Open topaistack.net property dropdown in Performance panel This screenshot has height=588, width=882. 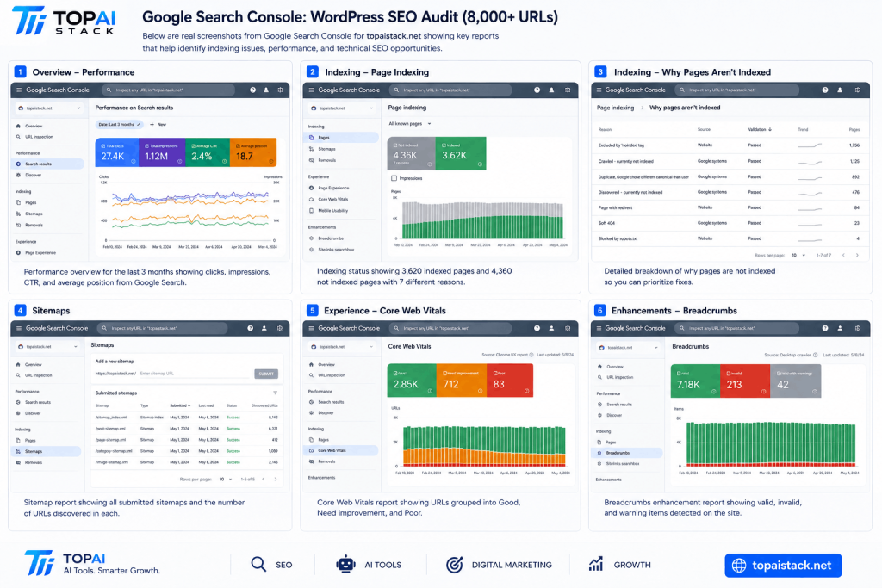pos(49,108)
